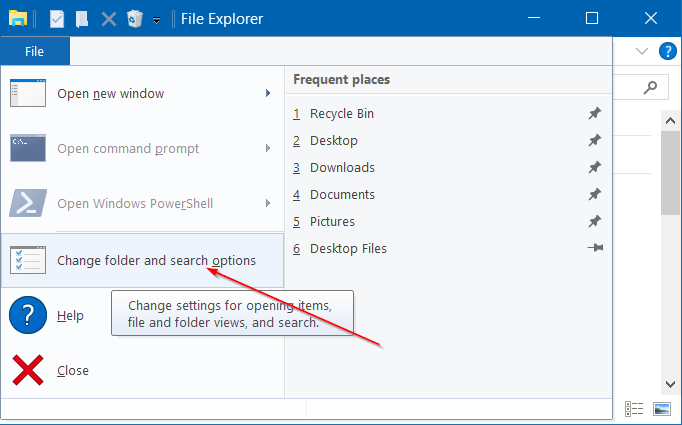The width and height of the screenshot is (682, 425).
Task: Click the Recycle Bin icon in quick access toolbar
Action: coord(135,19)
